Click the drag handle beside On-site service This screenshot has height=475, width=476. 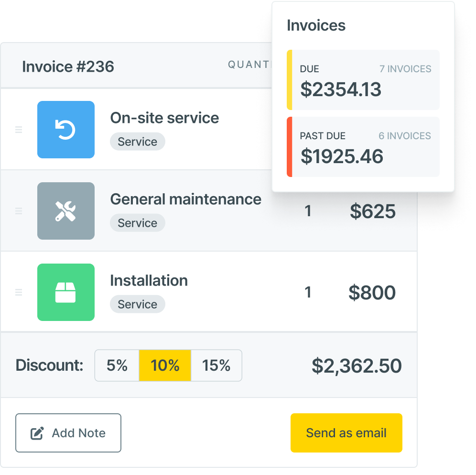click(x=18, y=129)
